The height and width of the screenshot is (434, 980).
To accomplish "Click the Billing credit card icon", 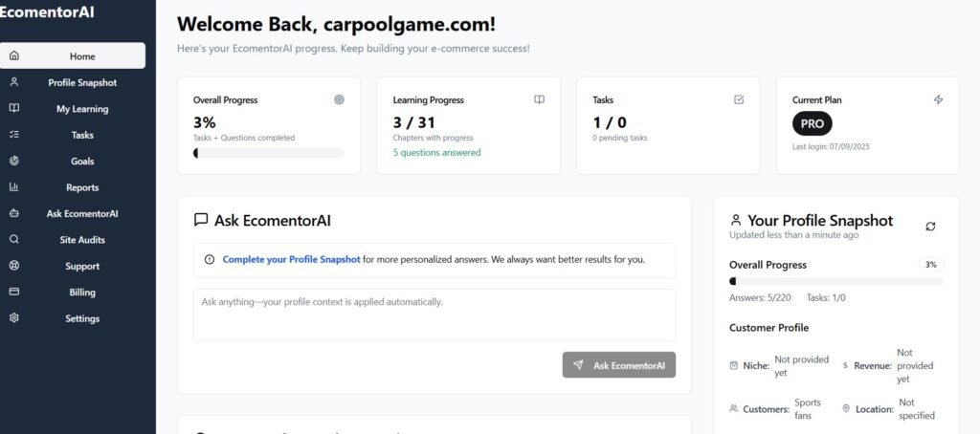I will click(x=14, y=293).
